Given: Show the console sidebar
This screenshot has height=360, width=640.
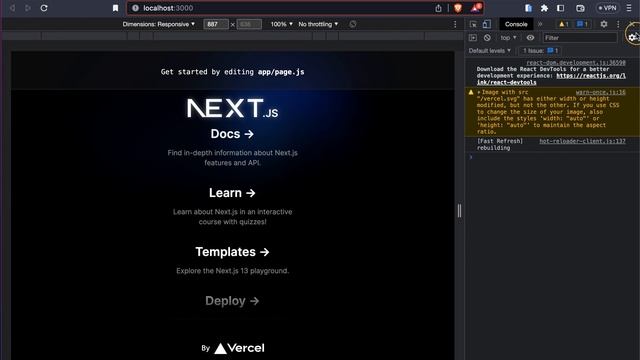Looking at the screenshot, I should (x=473, y=38).
